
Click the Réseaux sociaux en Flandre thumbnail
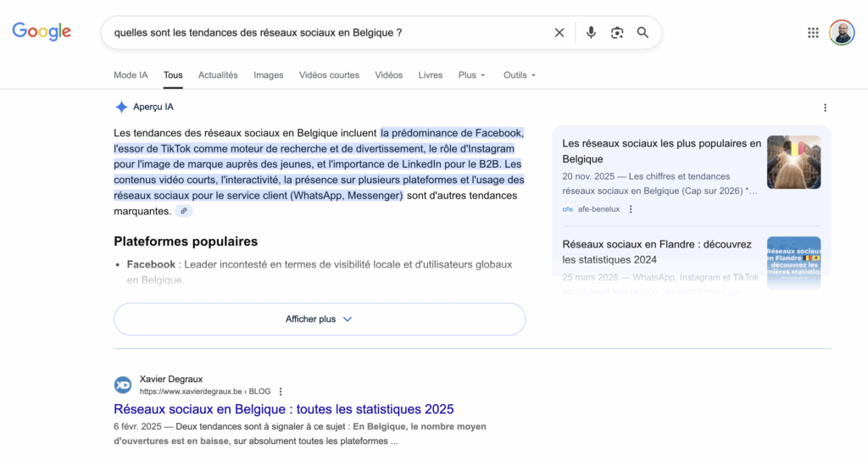tap(793, 262)
